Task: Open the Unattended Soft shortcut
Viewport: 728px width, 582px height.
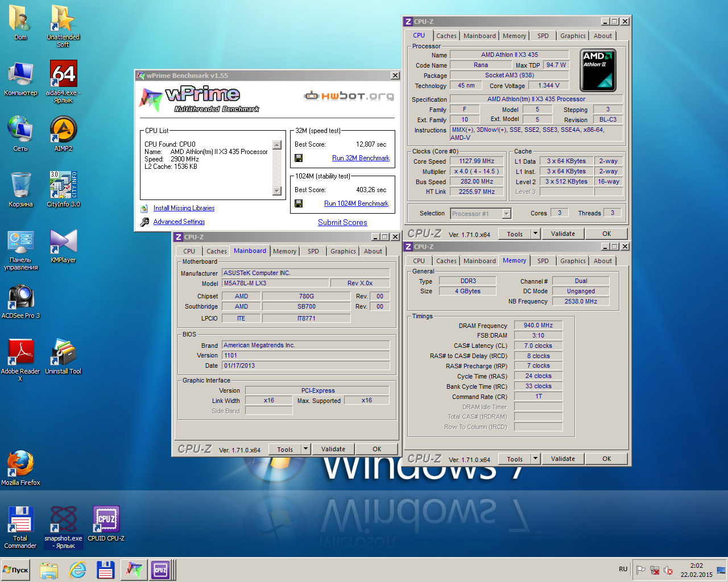Action: 63,26
